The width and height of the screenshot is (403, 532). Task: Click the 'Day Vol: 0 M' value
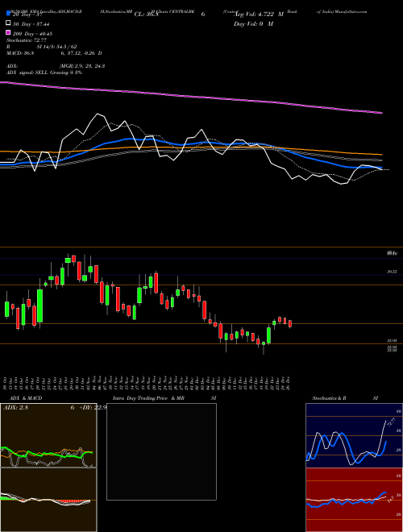253,23
